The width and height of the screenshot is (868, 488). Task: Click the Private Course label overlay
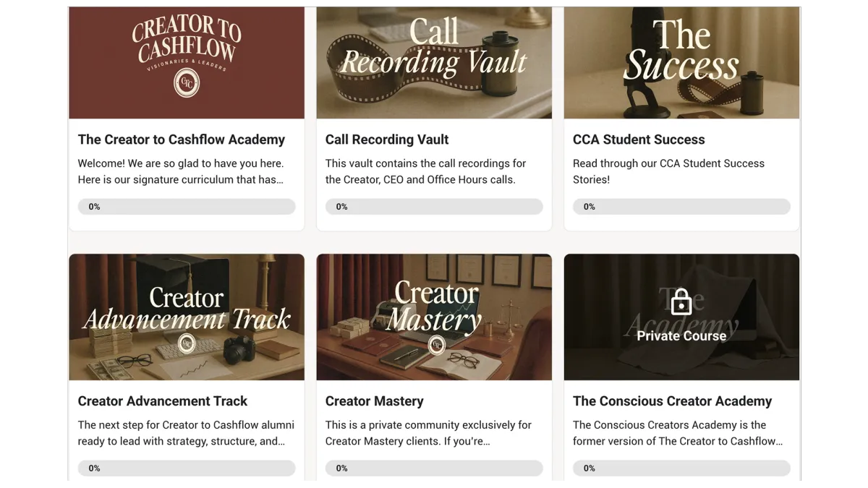point(681,335)
